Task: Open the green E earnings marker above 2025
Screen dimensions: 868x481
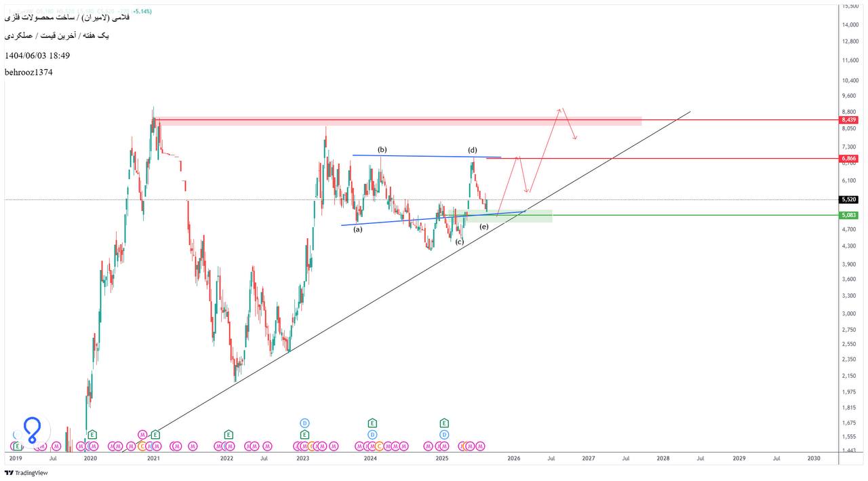Action: click(444, 423)
